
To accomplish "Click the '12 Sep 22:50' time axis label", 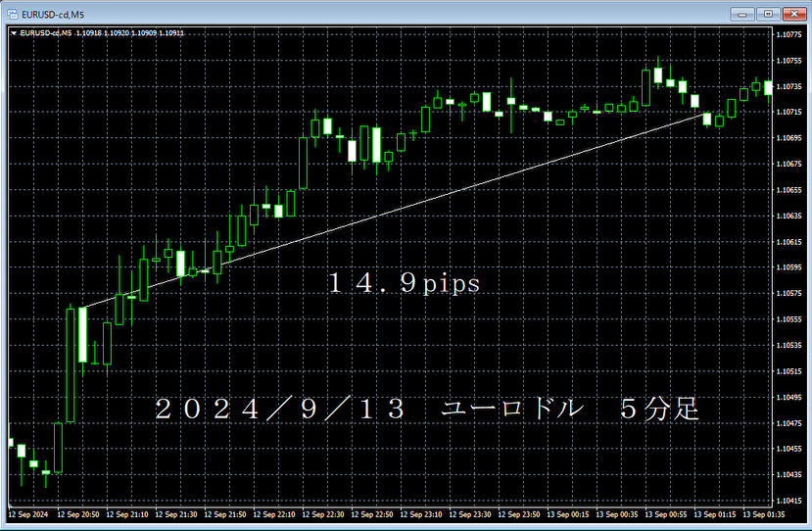I will [372, 514].
